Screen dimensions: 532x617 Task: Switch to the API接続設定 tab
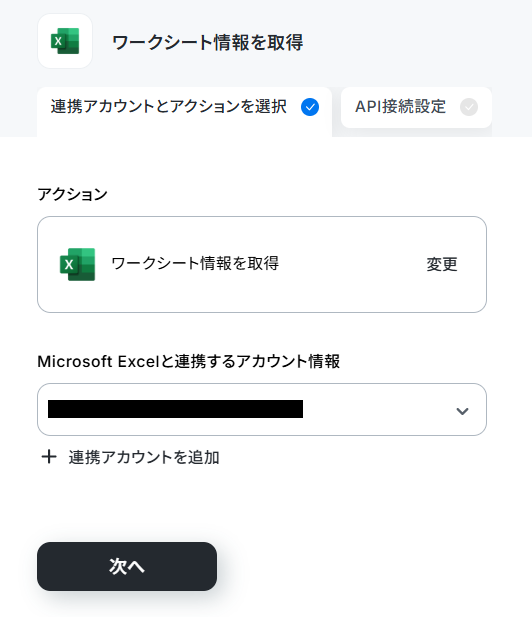[416, 107]
